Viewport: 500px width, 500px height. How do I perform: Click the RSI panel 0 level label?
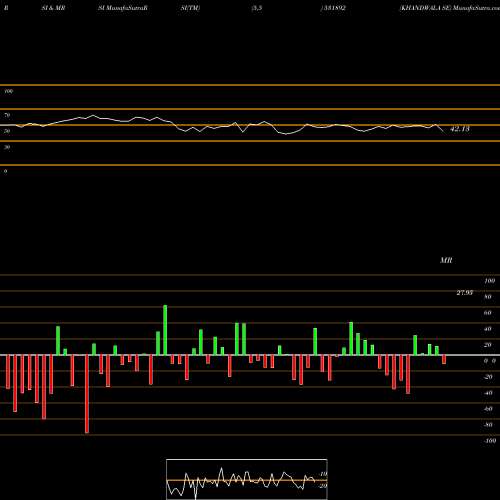tap(5, 171)
